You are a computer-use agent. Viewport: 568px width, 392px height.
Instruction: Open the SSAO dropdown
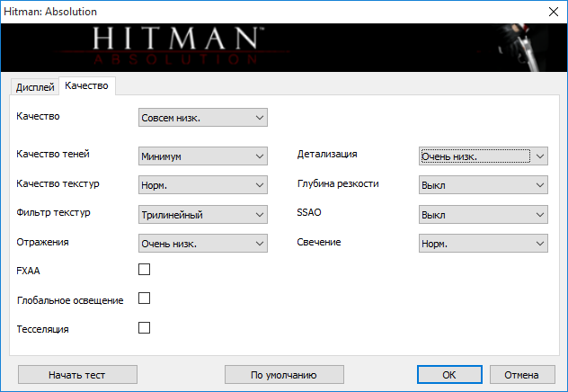click(484, 215)
